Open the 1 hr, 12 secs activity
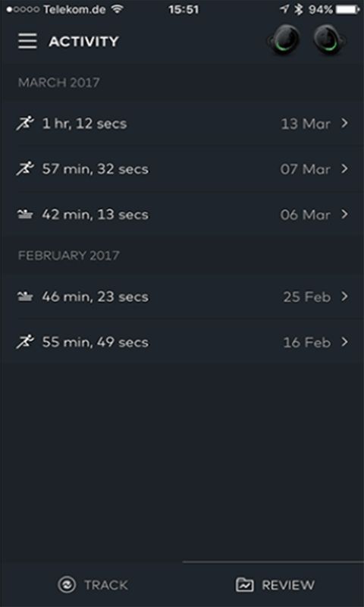The image size is (364, 607). pos(182,124)
